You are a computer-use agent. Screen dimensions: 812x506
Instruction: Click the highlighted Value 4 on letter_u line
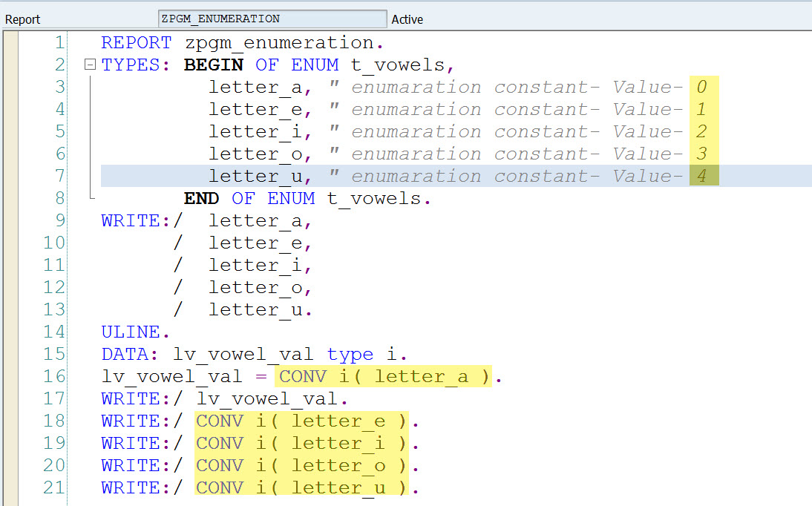tap(702, 176)
